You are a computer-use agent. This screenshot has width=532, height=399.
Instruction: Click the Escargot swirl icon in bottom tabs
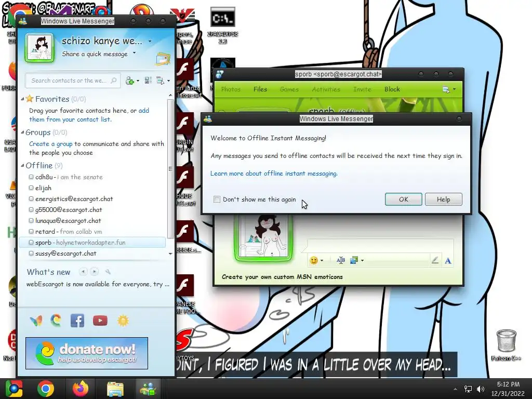tap(56, 320)
